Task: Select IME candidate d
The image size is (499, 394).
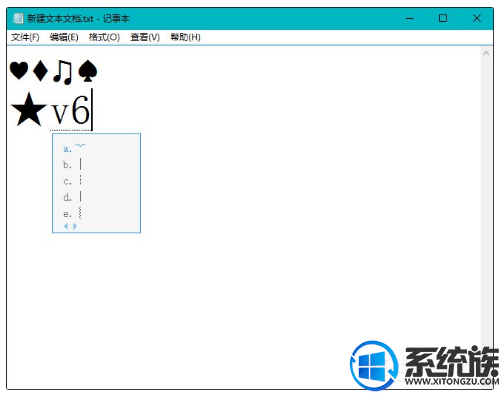Action: [x=72, y=197]
